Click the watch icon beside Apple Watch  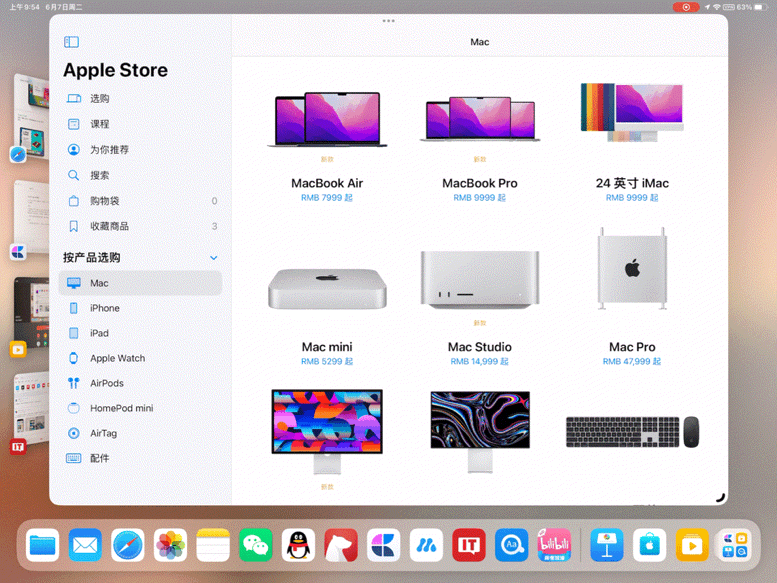point(73,358)
